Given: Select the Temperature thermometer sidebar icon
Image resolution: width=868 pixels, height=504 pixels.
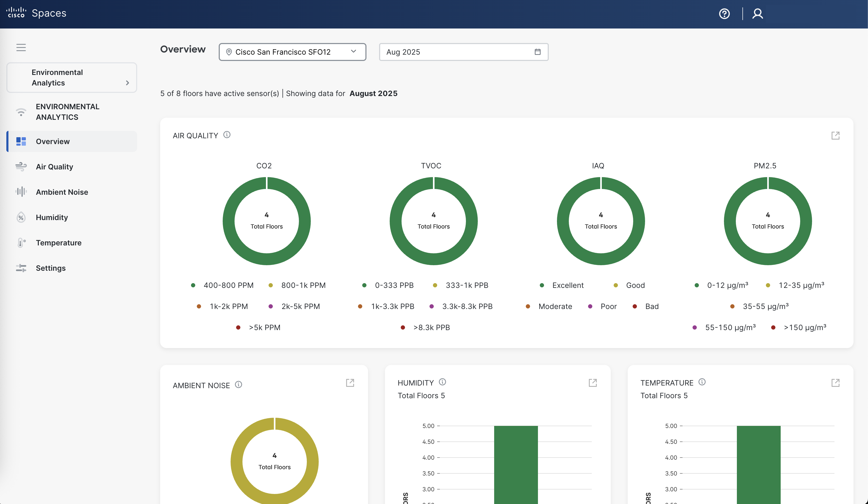Looking at the screenshot, I should coord(21,243).
